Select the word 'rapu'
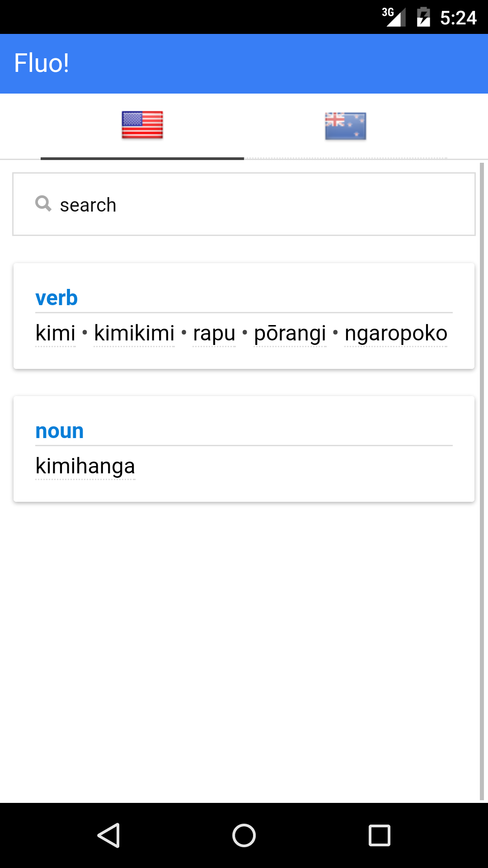The image size is (488, 868). click(x=214, y=332)
